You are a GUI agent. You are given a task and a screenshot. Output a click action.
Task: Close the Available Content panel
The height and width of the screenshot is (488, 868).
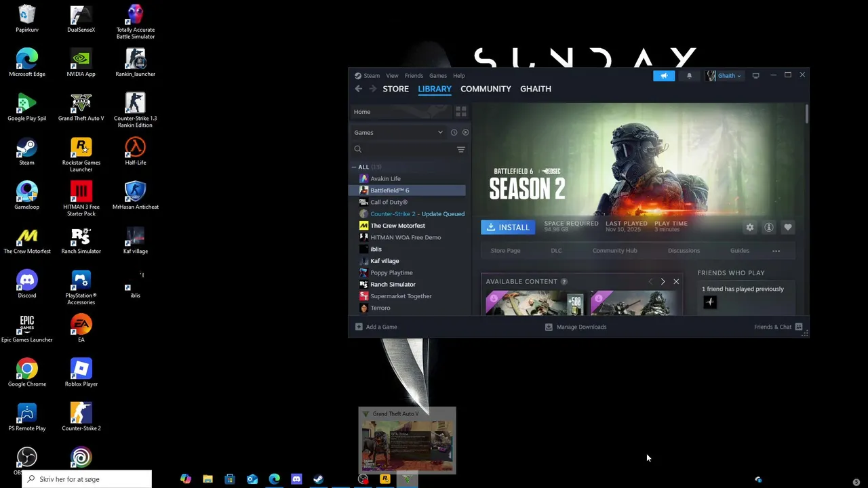(x=676, y=281)
